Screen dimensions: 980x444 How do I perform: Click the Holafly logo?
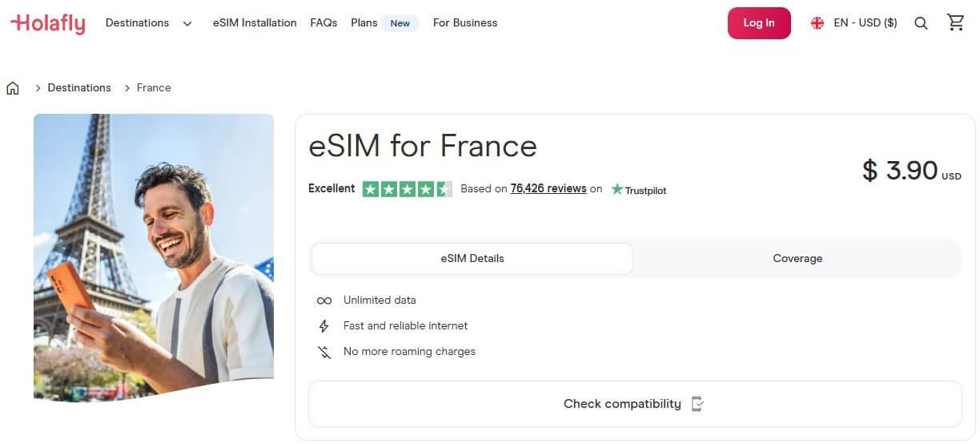coord(48,23)
